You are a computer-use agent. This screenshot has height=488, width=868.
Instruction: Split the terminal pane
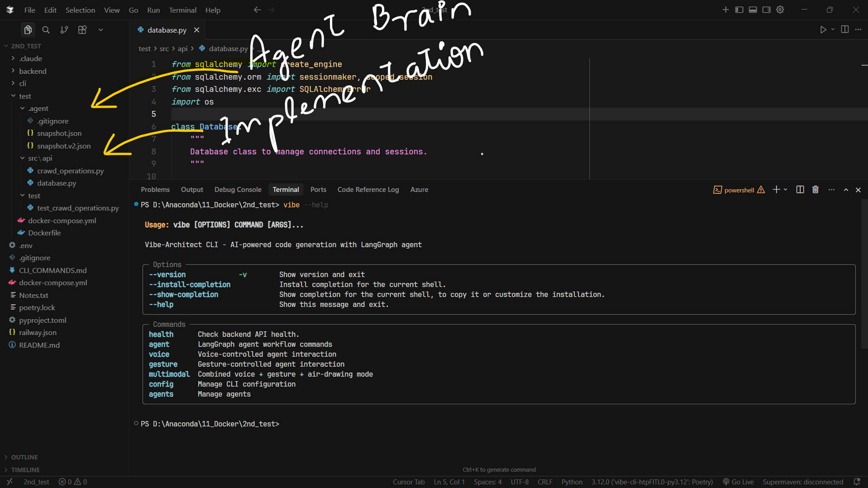(x=800, y=190)
